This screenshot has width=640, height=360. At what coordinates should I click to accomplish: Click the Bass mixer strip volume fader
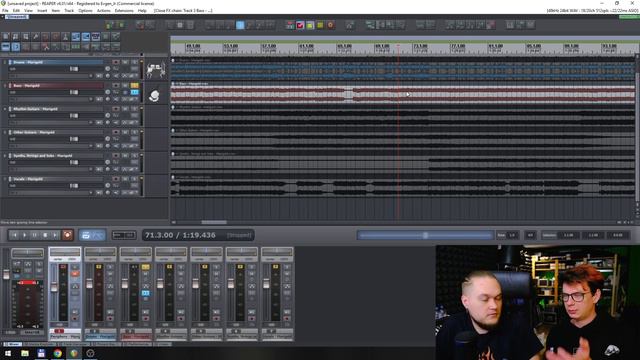click(x=124, y=284)
